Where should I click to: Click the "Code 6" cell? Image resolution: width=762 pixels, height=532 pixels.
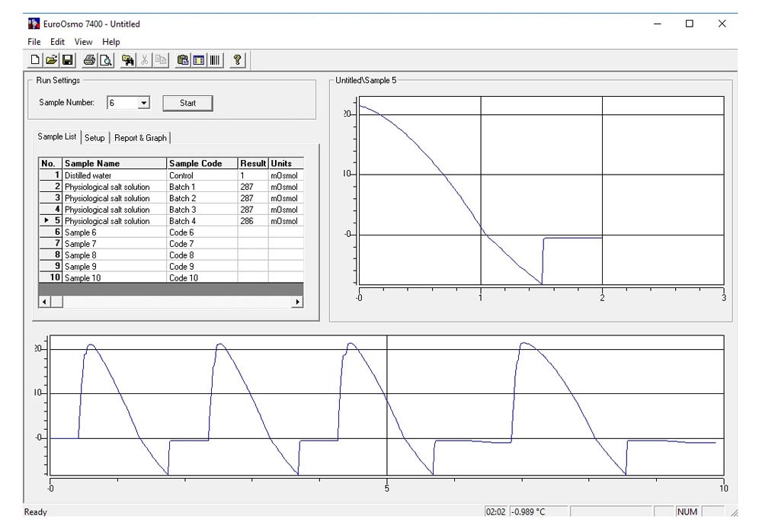(x=202, y=232)
